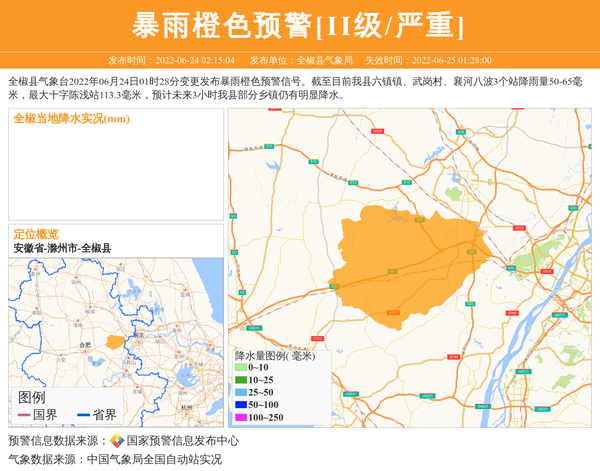Click the 暴雨橙色预警 title banner
Image resolution: width=600 pixels, height=471 pixels.
tap(299, 25)
